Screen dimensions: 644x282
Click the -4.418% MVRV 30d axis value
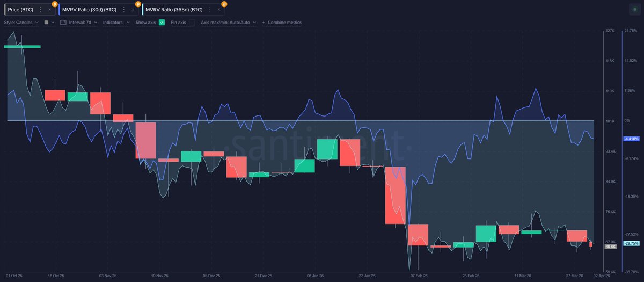point(631,139)
